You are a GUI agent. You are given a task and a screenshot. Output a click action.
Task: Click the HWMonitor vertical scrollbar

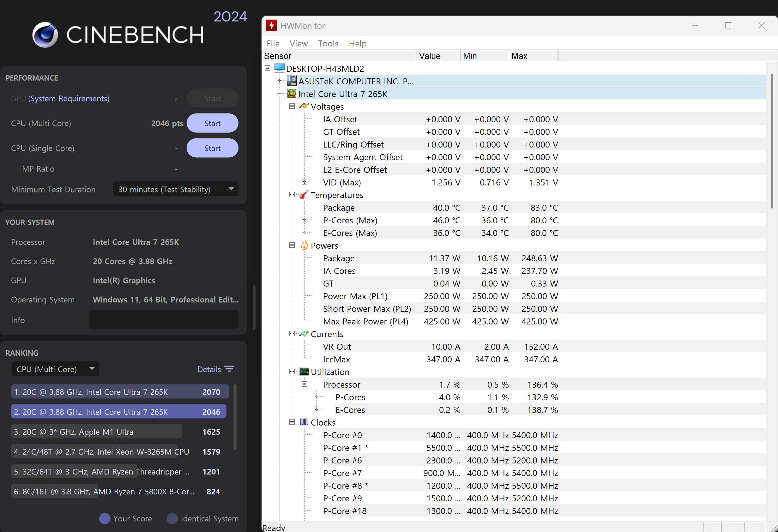[771, 141]
